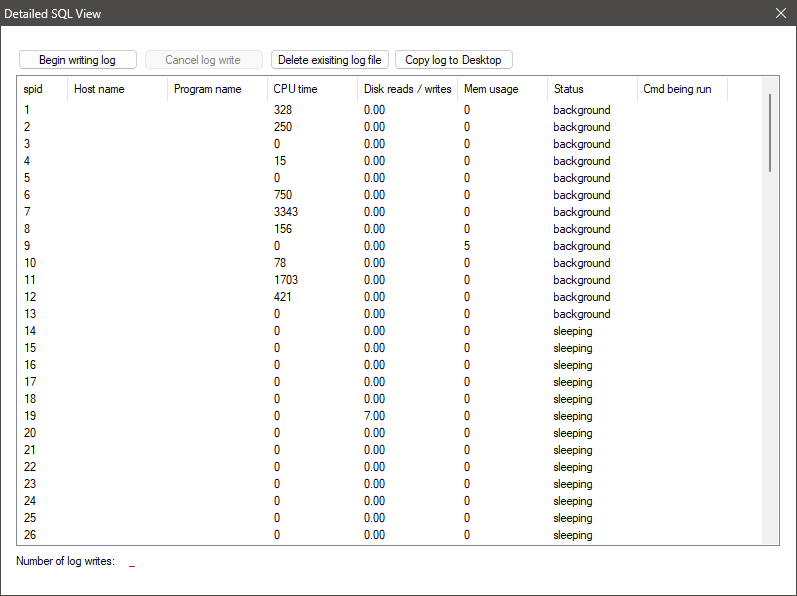Viewport: 797px width, 596px height.
Task: Sort by the Mem usage column header
Action: pos(503,89)
